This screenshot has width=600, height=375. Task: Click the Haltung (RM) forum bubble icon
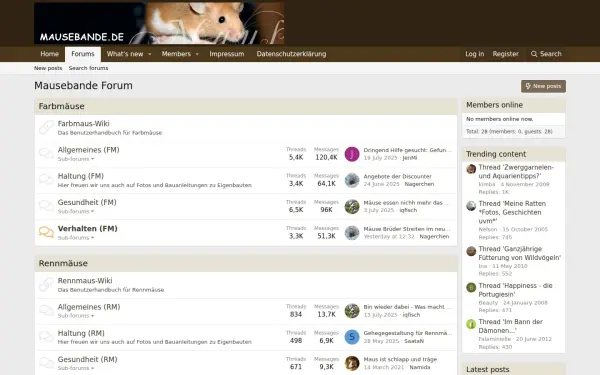click(46, 337)
